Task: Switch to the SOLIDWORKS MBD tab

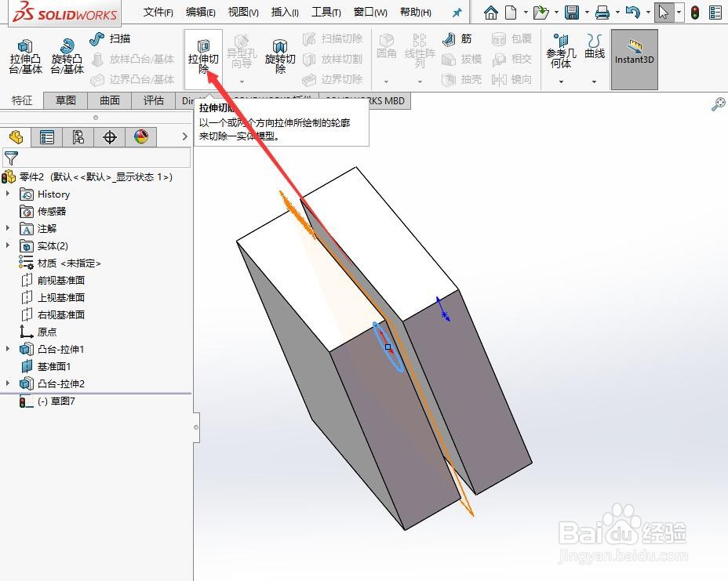Action: coord(365,100)
